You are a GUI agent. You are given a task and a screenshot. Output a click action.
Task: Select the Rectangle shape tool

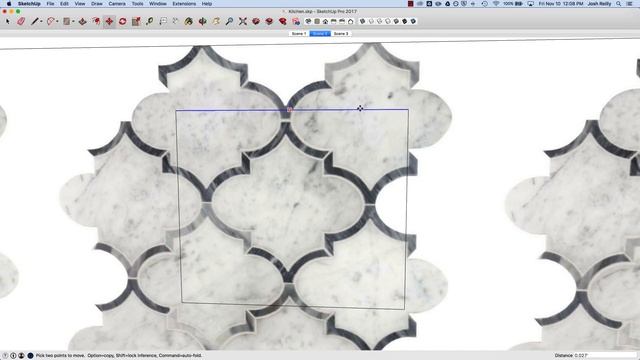(x=67, y=21)
